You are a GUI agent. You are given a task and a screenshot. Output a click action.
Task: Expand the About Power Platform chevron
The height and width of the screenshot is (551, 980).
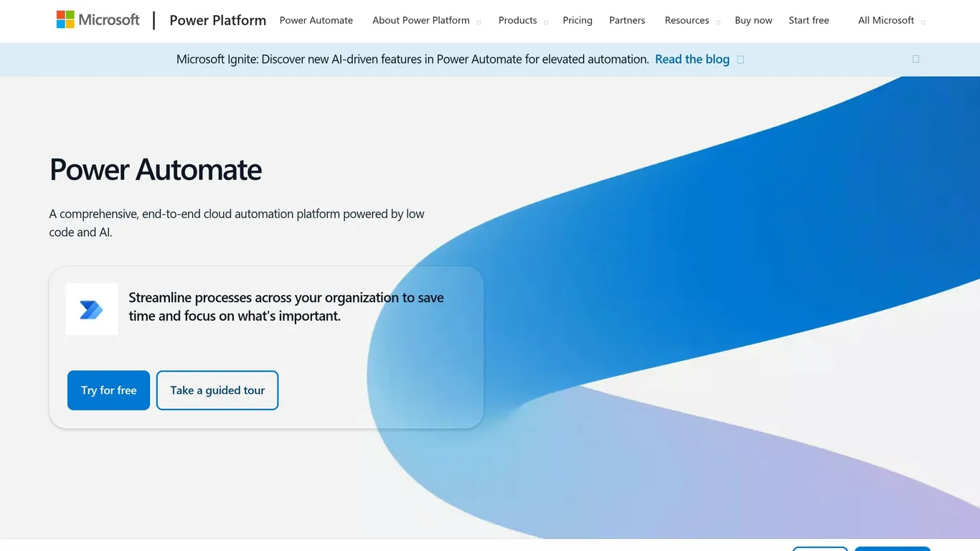click(x=479, y=22)
